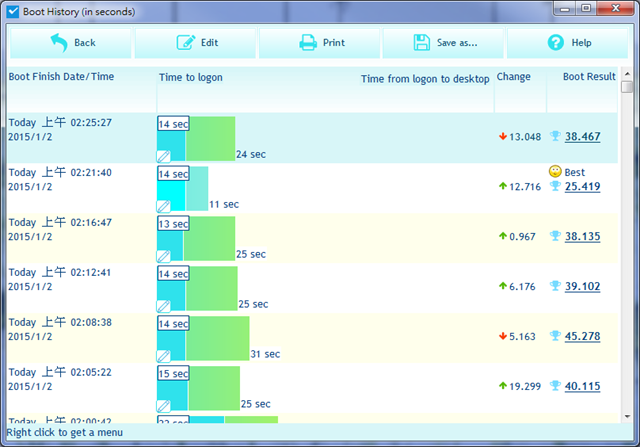This screenshot has height=447, width=640.
Task: Click the back arrow icon
Action: 59,42
